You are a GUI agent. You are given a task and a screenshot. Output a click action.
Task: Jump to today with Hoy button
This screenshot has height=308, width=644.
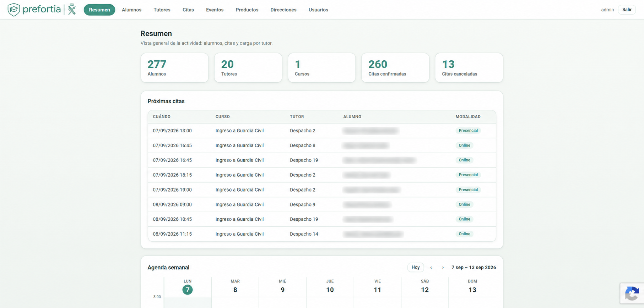416,268
